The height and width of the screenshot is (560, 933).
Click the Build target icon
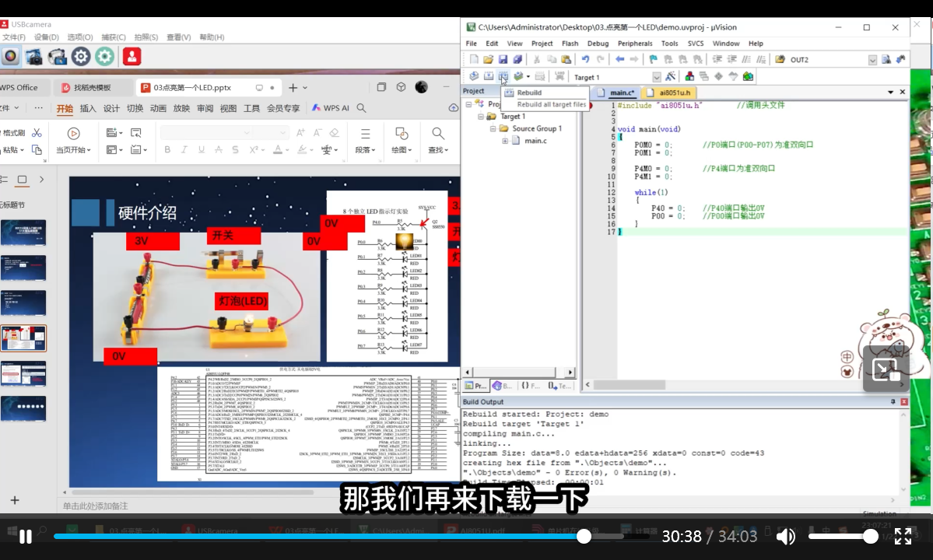click(x=489, y=76)
